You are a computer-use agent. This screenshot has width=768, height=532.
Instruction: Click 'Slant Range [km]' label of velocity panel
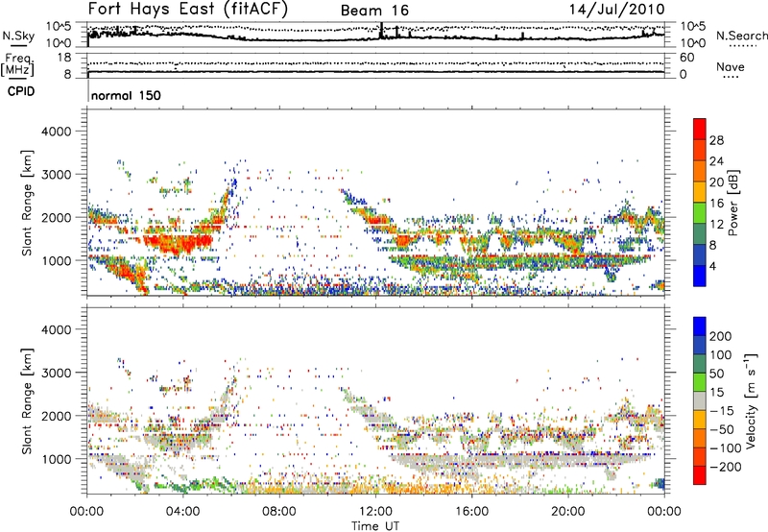[x=27, y=401]
